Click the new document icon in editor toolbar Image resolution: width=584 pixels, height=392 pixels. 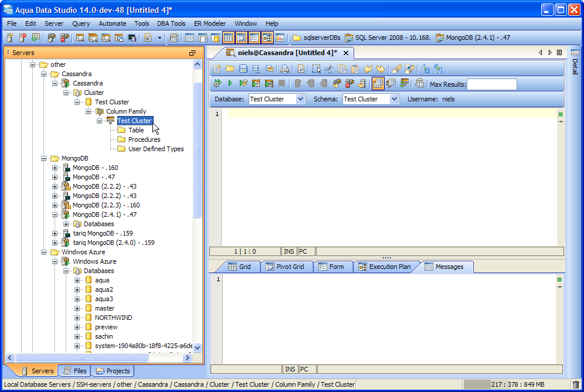tap(217, 69)
